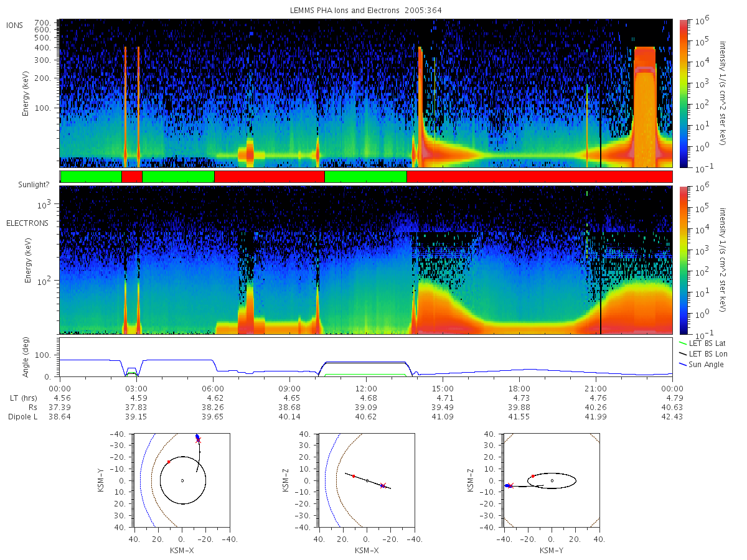Click the IONS panel label
This screenshot has height=560, width=747.
(15, 25)
